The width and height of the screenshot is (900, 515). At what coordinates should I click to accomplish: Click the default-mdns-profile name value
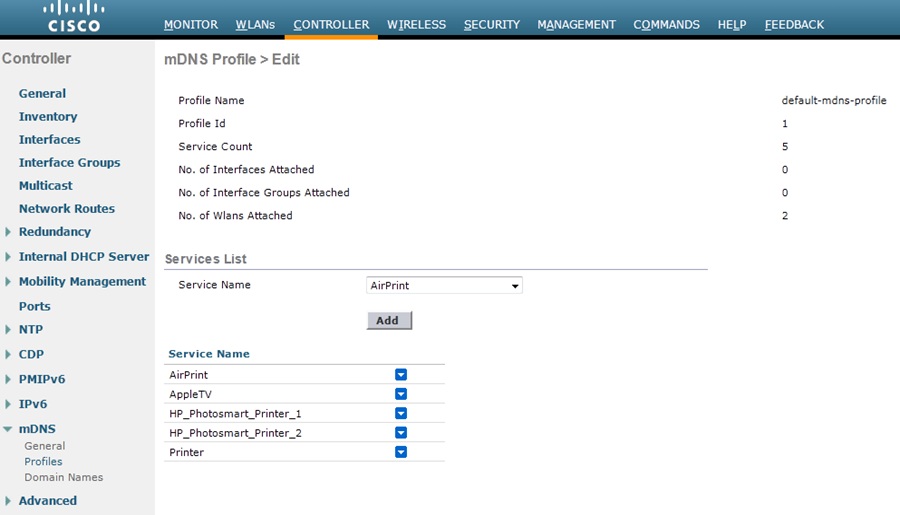(x=834, y=100)
